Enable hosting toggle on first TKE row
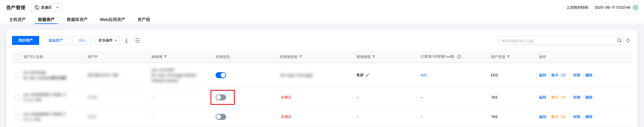644x127 pixels. point(221,97)
